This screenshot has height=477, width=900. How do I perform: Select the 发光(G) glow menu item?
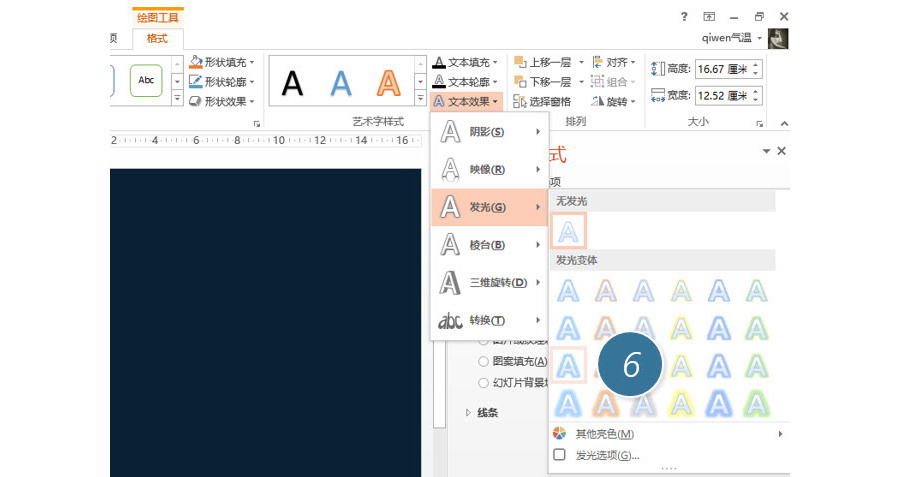tap(490, 207)
